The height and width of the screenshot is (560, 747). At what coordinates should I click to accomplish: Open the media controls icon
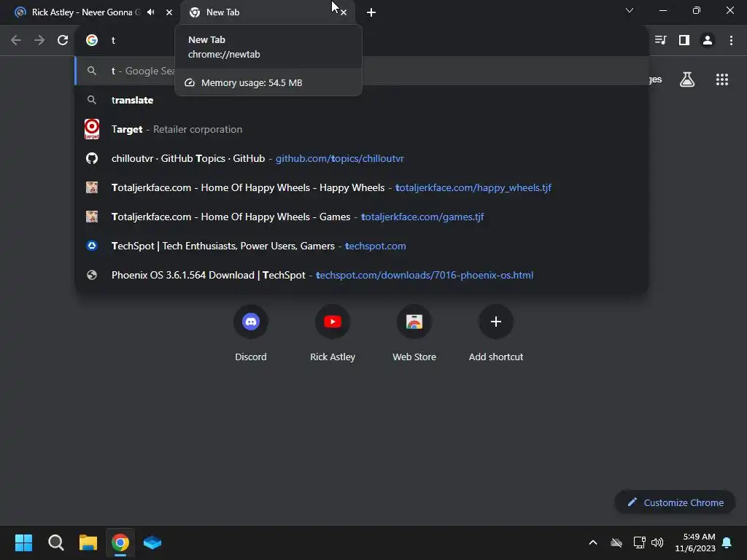point(660,40)
